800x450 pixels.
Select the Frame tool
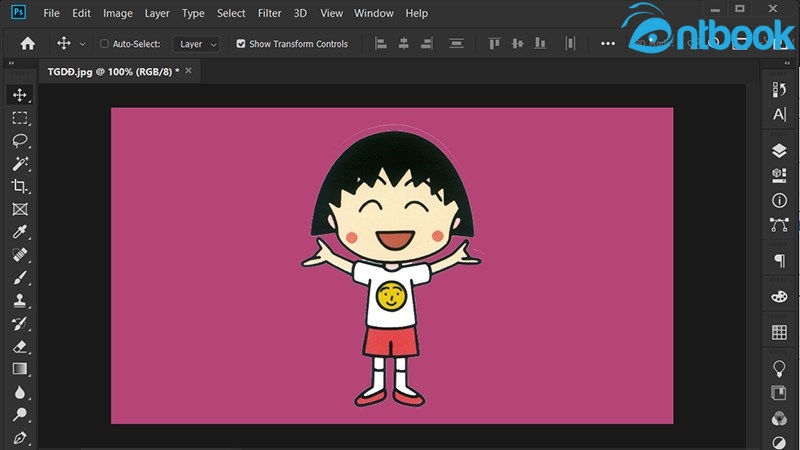point(20,209)
